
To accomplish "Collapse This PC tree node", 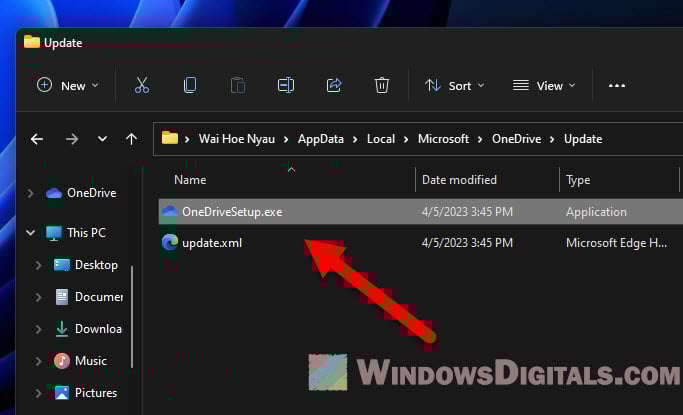I will [x=30, y=233].
